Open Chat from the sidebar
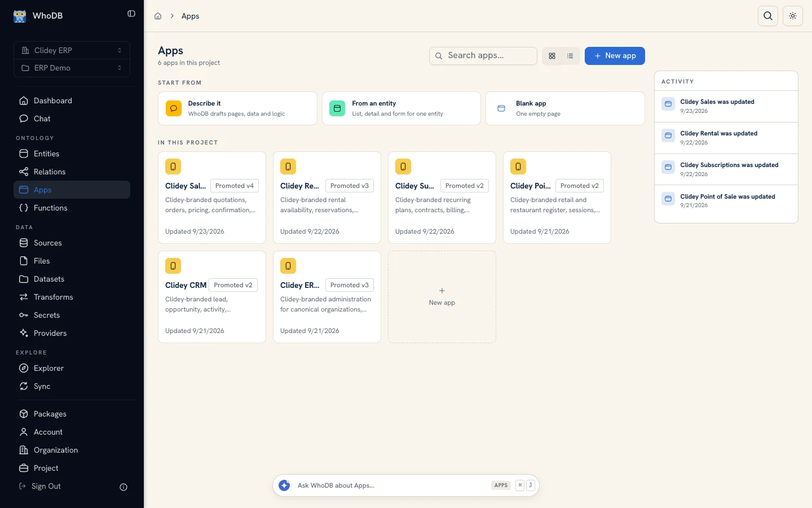 72,119
